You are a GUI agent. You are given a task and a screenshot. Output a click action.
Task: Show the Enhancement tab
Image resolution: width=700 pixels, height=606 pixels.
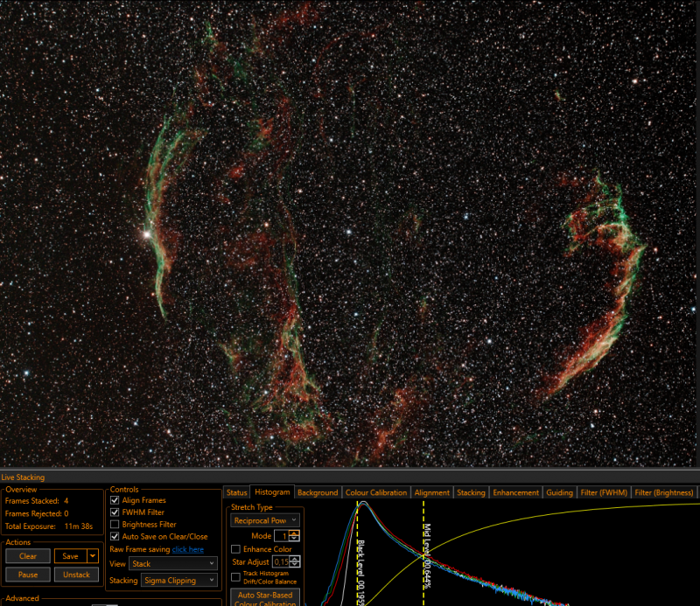click(x=515, y=492)
